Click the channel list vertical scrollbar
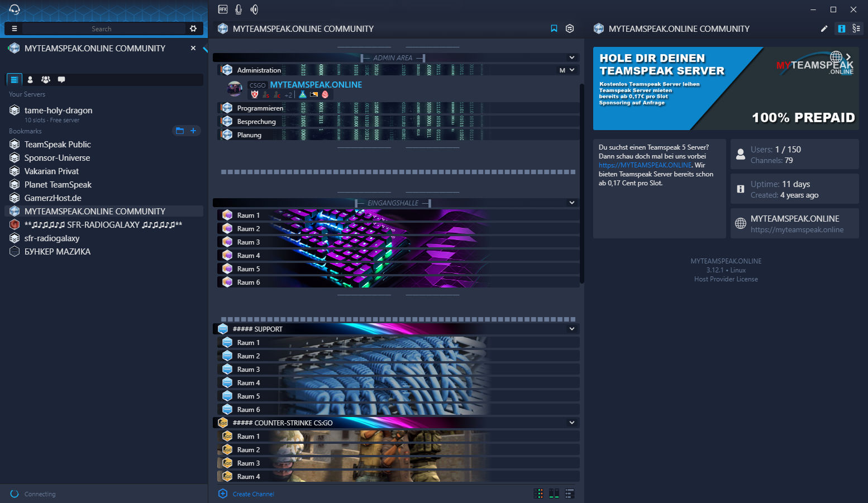Viewport: 868px width, 503px height. coord(581,184)
